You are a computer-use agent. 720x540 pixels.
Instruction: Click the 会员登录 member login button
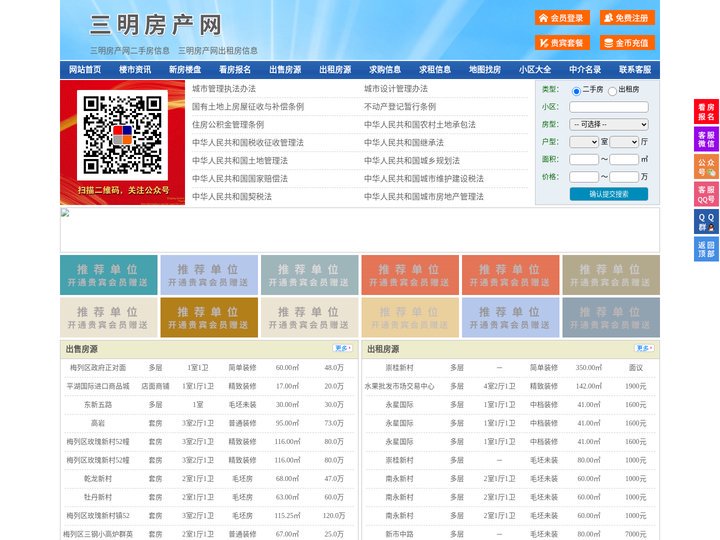coord(562,18)
